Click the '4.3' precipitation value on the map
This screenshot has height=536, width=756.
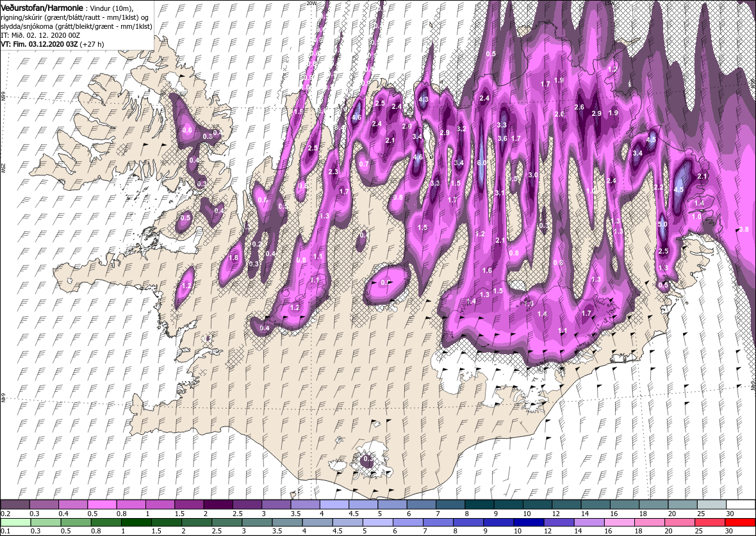coord(423,100)
